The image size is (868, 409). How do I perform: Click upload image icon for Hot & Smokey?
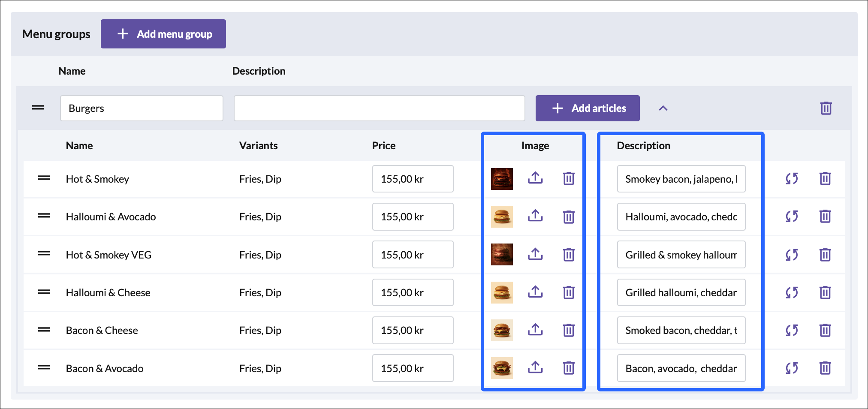(x=535, y=178)
